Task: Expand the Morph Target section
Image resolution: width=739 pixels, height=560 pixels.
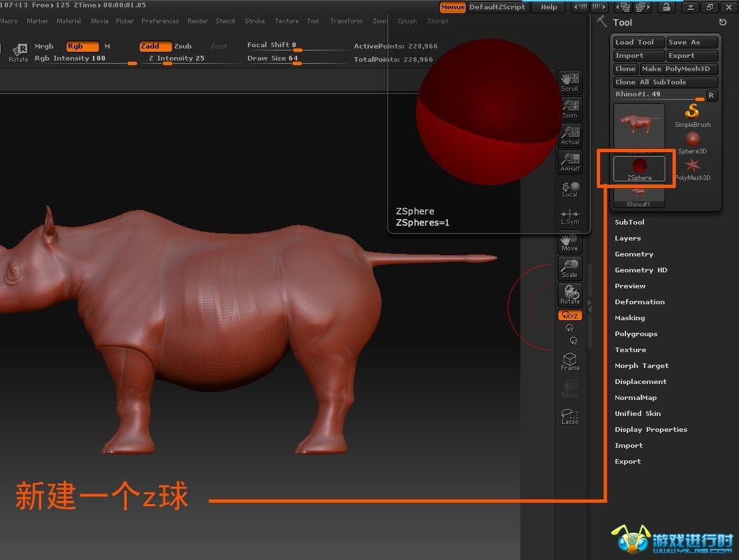Action: [641, 366]
